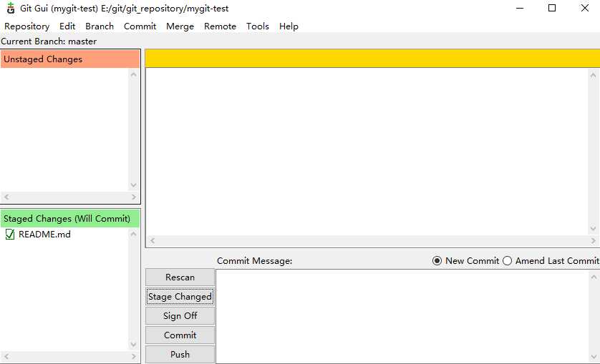Image resolution: width=600 pixels, height=364 pixels.
Task: Click down arrow of Staged Changes scrollbar
Action: [x=134, y=344]
